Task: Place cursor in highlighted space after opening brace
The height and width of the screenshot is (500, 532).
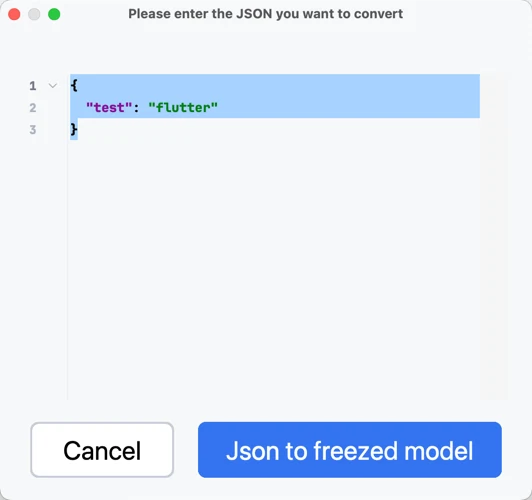Action: click(x=279, y=85)
